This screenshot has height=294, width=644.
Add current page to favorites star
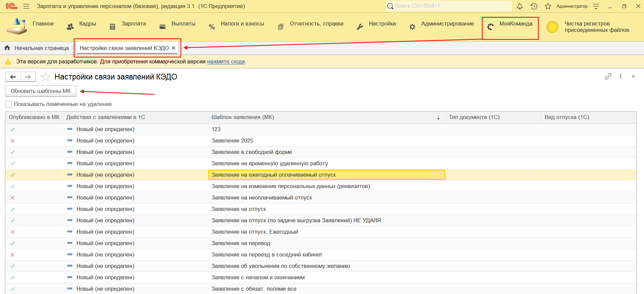click(45, 77)
